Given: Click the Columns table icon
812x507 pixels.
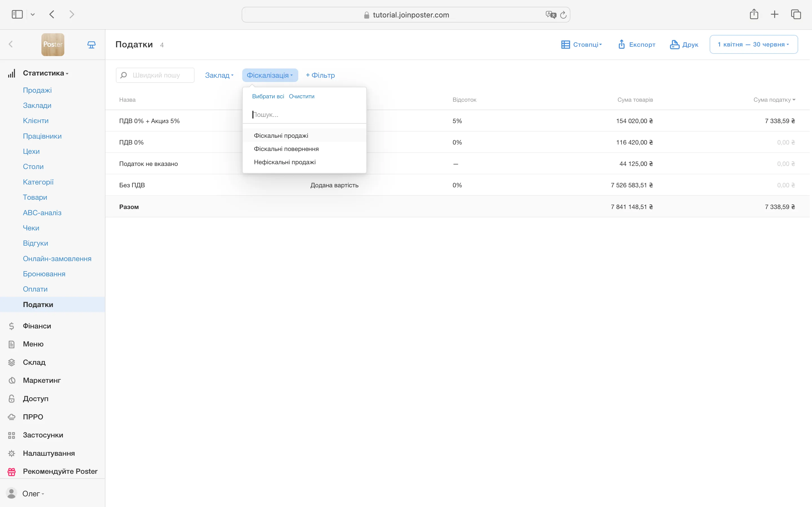Looking at the screenshot, I should [x=565, y=44].
